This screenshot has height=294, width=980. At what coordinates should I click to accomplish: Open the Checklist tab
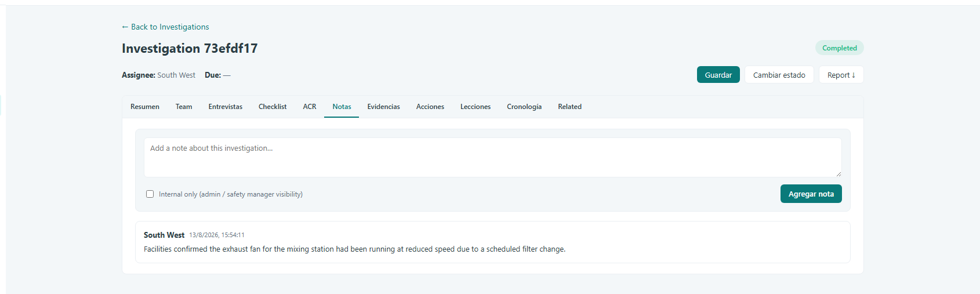(x=273, y=107)
